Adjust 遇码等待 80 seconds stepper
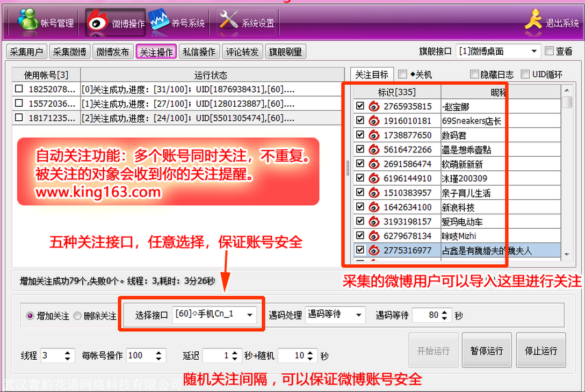 pyautogui.click(x=444, y=316)
